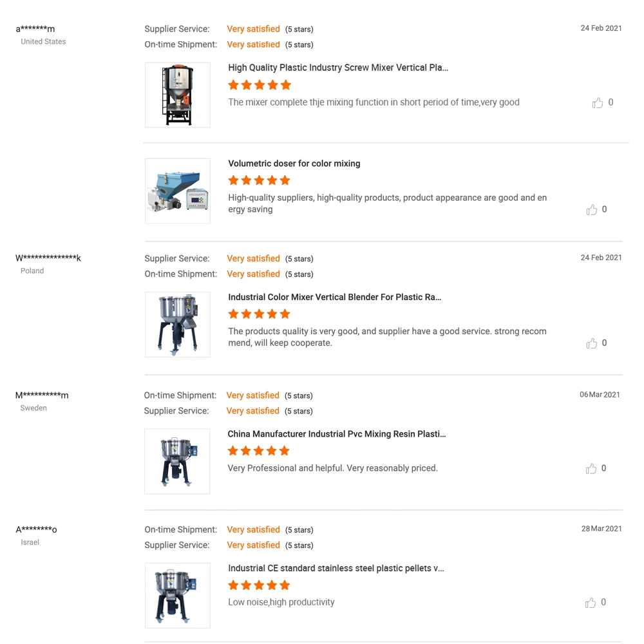Screen dimensions: 644x644
Task: Like the screw mixer review
Action: [x=598, y=103]
